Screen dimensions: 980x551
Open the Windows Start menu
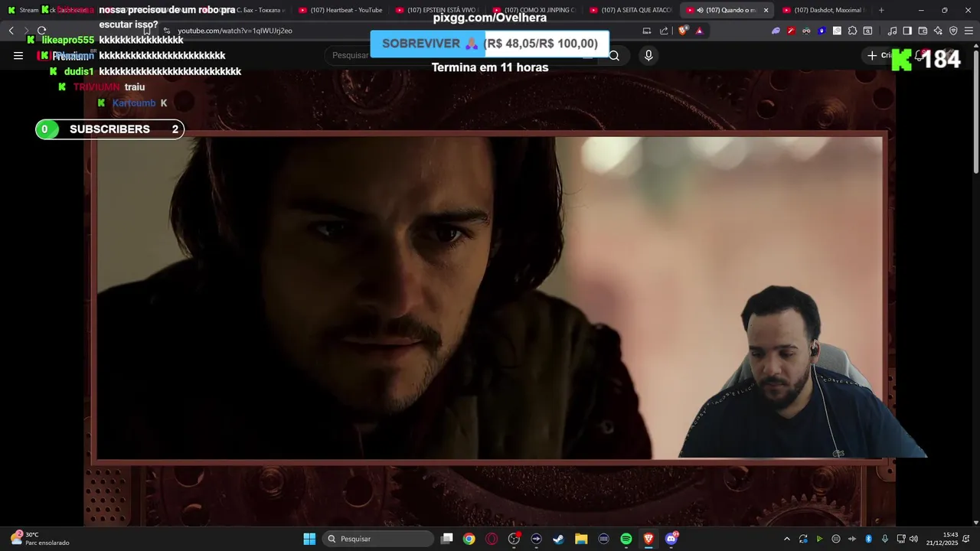(309, 539)
